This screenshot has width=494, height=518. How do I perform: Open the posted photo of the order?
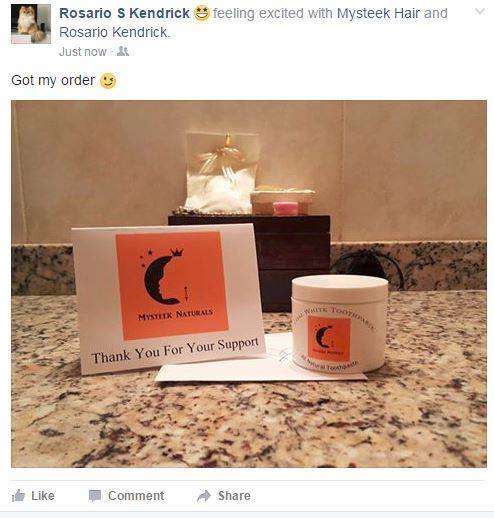click(249, 284)
